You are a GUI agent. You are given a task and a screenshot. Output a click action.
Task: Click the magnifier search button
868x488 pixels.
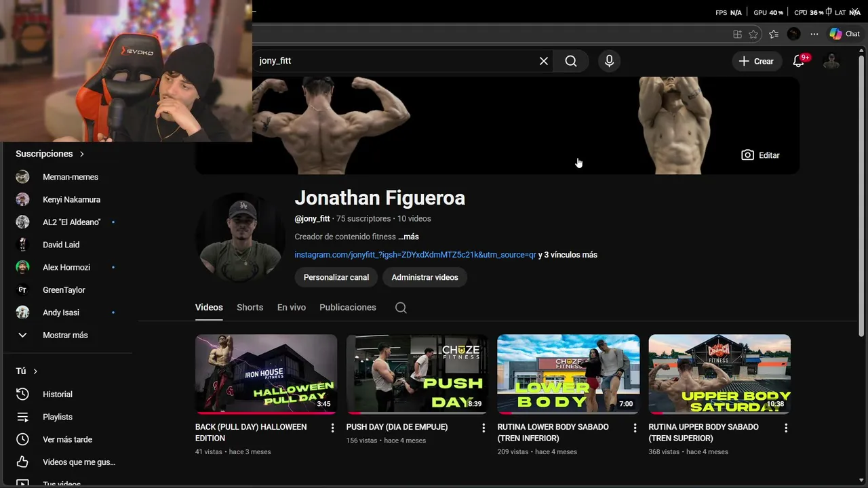pyautogui.click(x=571, y=61)
